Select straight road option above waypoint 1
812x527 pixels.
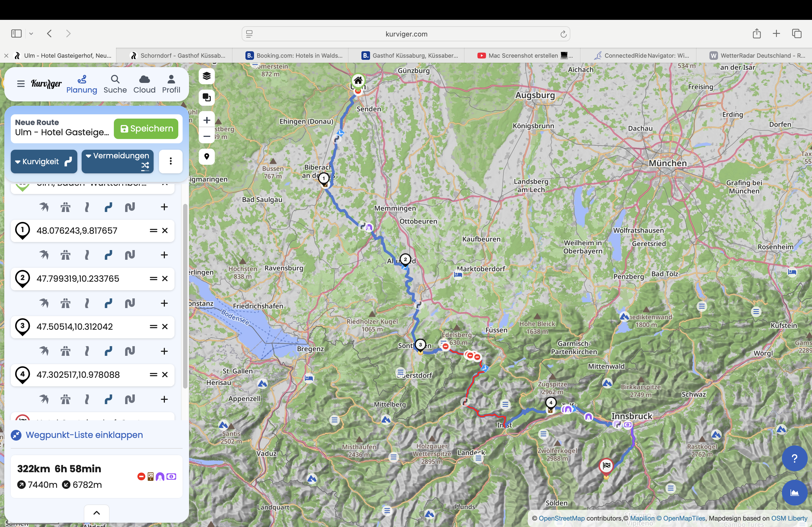(87, 207)
